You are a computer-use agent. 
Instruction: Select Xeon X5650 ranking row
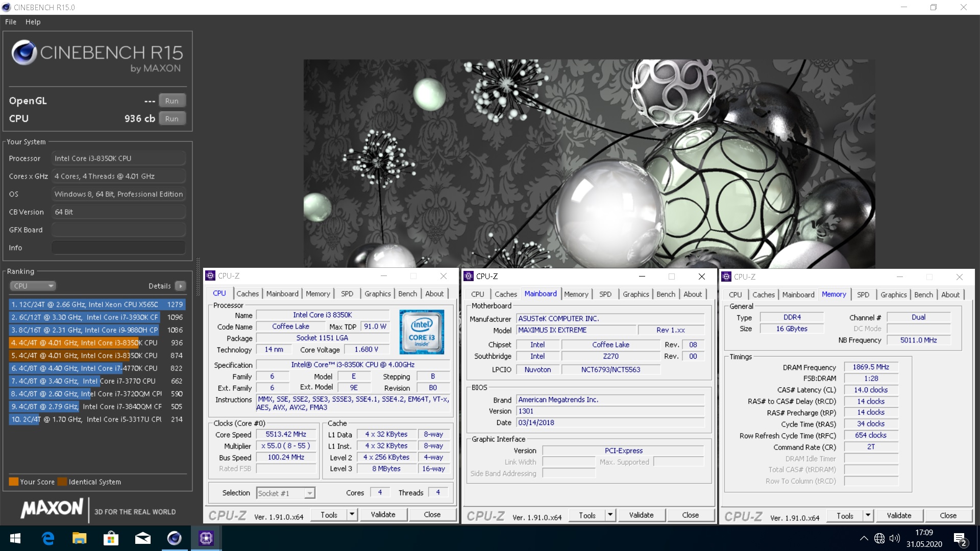point(97,305)
